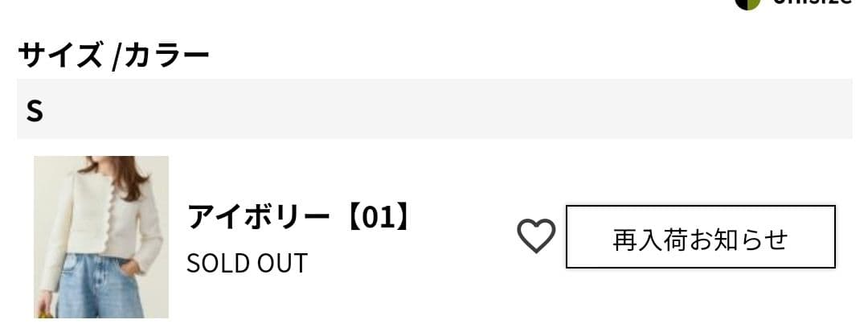
Task: Tap the gray S size header bar
Action: point(434,109)
